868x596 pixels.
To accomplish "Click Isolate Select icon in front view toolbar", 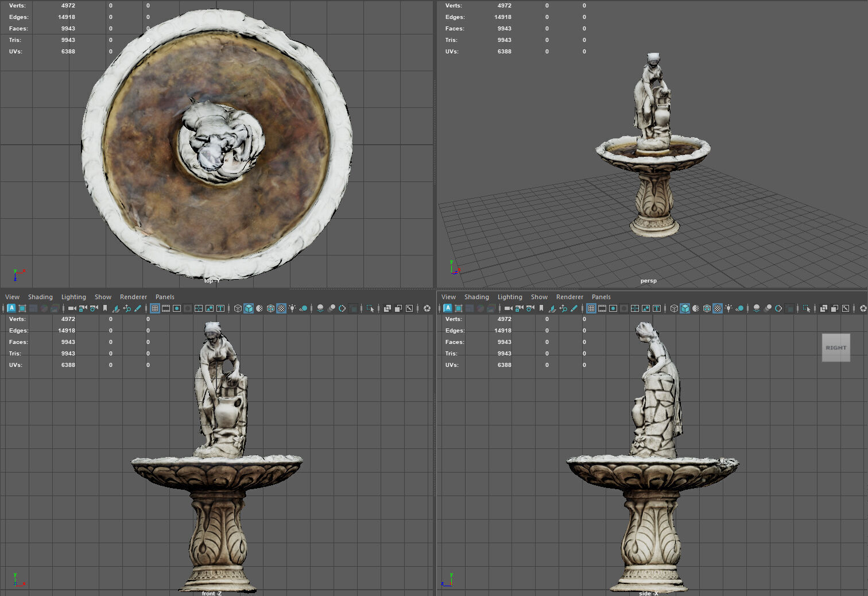I will point(370,308).
